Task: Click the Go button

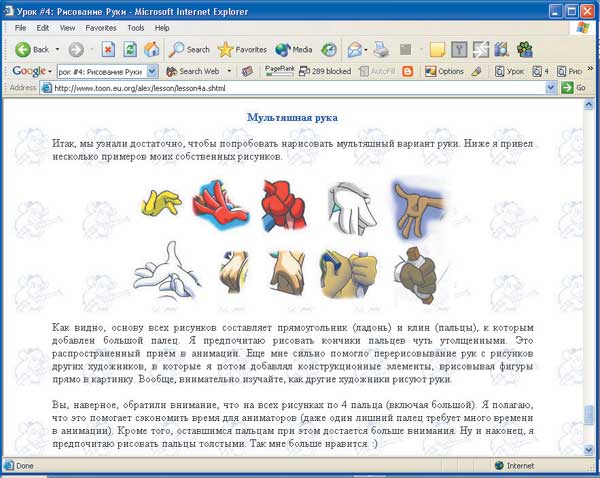Action: (574, 88)
